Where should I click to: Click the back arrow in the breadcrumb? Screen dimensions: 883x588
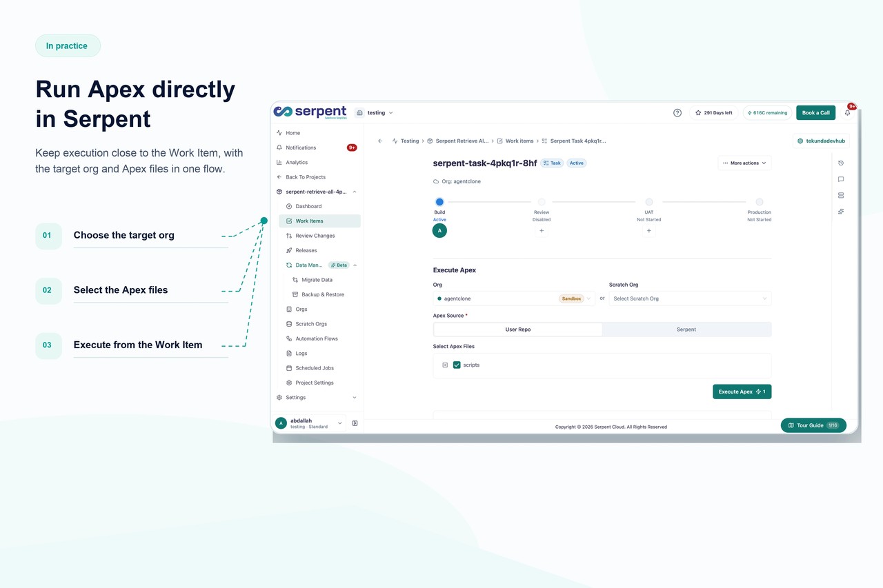[x=380, y=141]
